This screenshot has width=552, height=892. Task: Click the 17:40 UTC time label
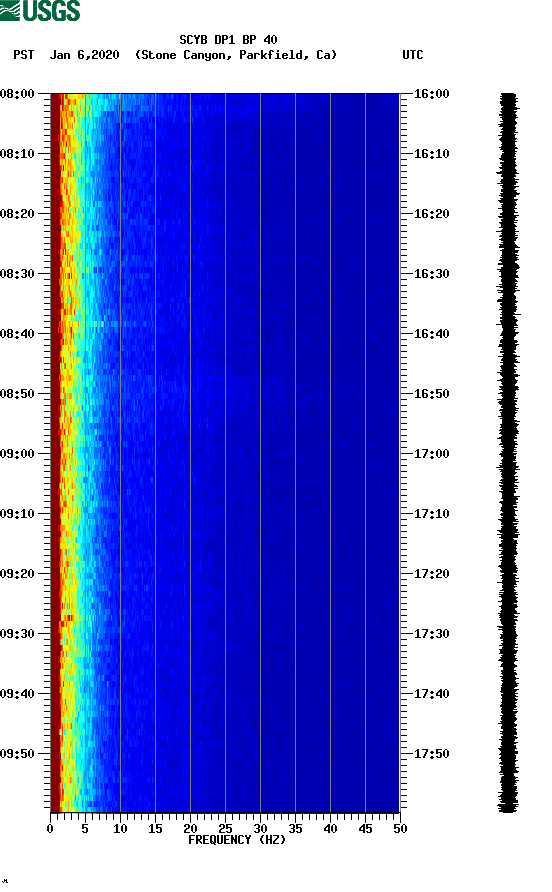(431, 694)
